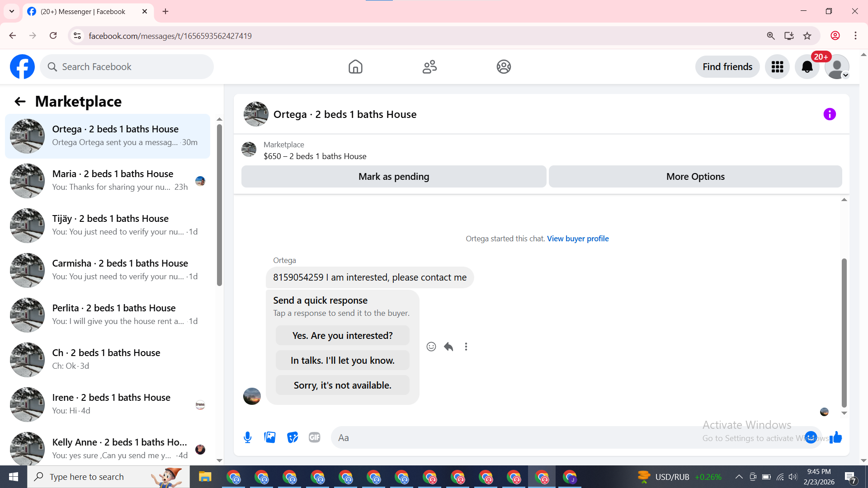Open the Friends tab
This screenshot has width=868, height=488.
click(x=429, y=67)
